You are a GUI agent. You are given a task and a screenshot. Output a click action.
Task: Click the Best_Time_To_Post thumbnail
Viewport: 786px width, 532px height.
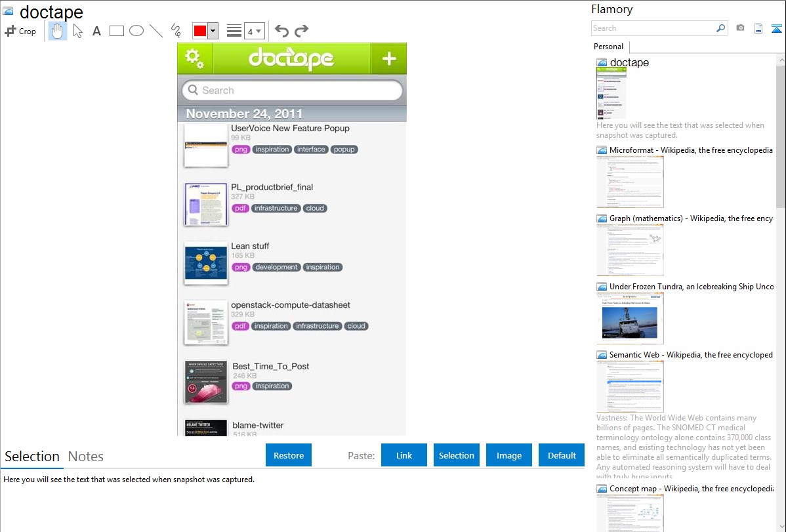(206, 382)
